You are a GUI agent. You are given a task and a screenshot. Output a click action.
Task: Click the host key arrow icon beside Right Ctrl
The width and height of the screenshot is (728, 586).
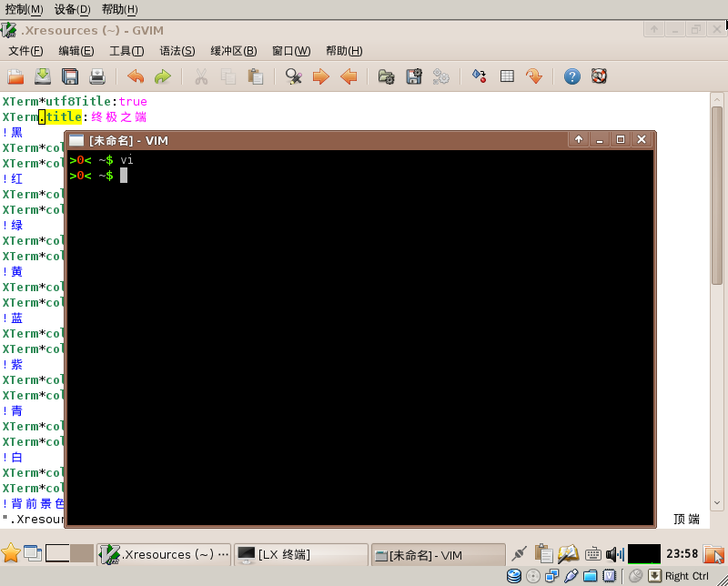654,576
